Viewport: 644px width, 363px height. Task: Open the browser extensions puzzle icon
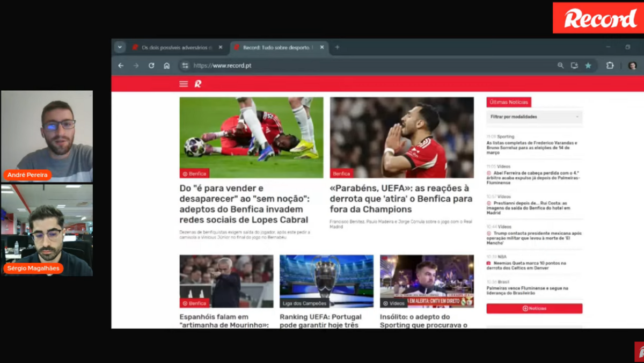tap(610, 66)
